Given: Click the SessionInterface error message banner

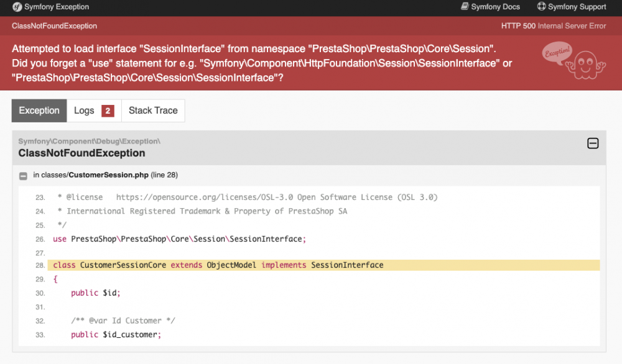Looking at the screenshot, I should (261, 63).
